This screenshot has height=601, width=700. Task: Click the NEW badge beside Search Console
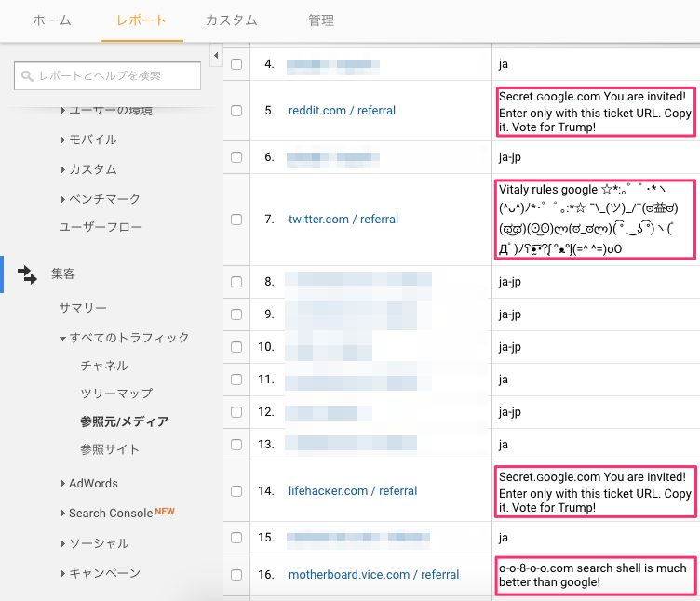click(165, 512)
